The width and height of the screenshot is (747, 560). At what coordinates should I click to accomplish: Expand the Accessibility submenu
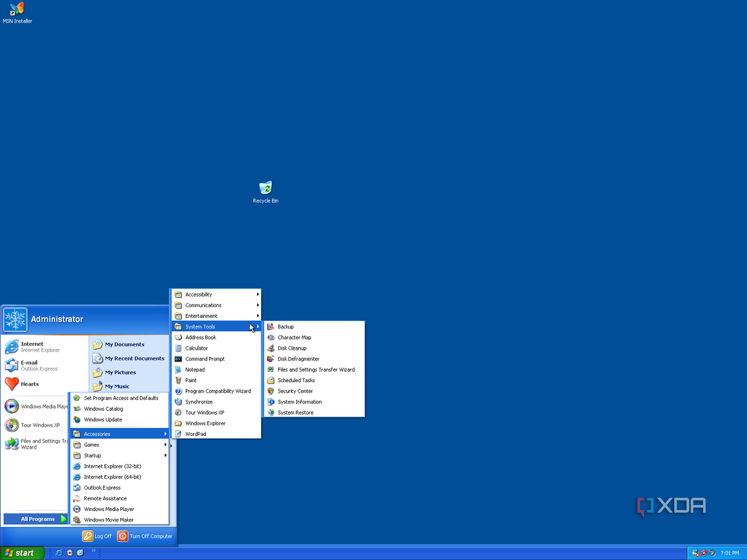(x=216, y=295)
